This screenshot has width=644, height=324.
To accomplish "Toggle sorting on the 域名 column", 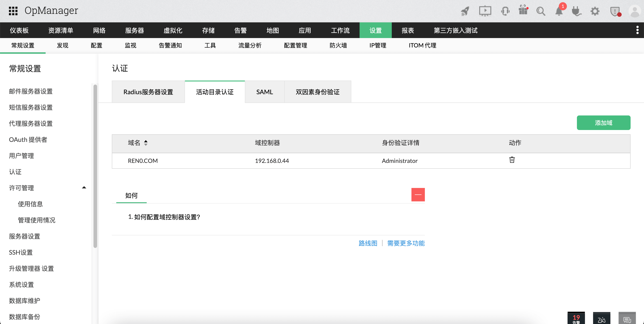I will [146, 143].
